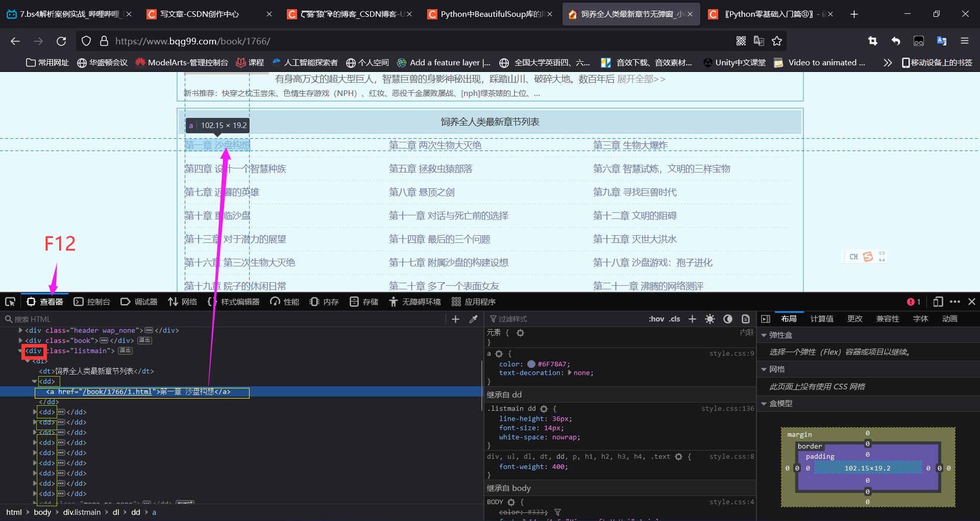
Task: Click the screenshot crop tool in toolbar
Action: pos(872,41)
